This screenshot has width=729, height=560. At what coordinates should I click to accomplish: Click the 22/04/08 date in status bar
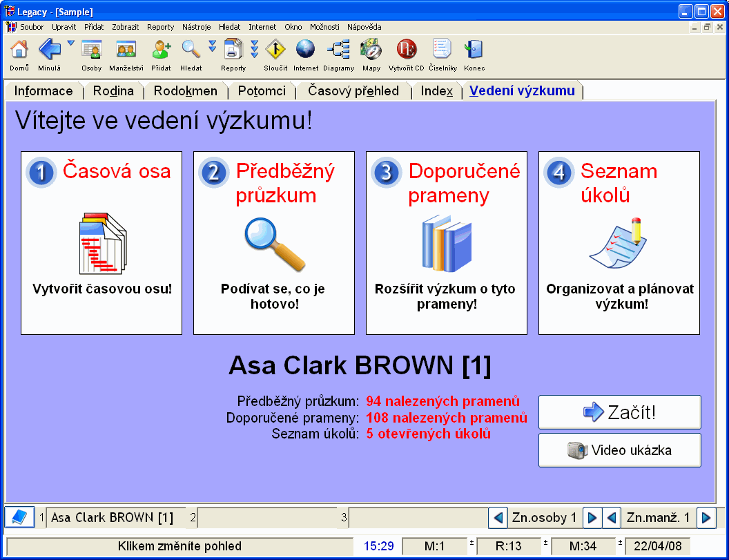click(657, 546)
